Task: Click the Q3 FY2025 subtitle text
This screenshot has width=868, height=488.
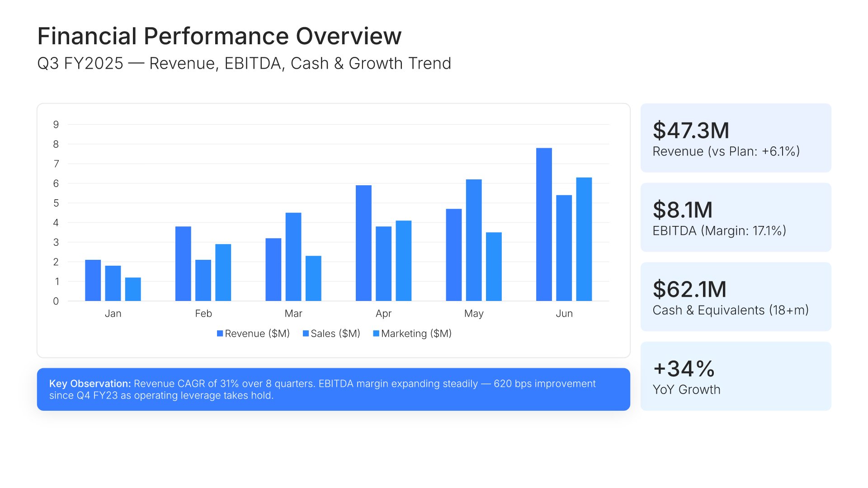Action: (x=244, y=64)
